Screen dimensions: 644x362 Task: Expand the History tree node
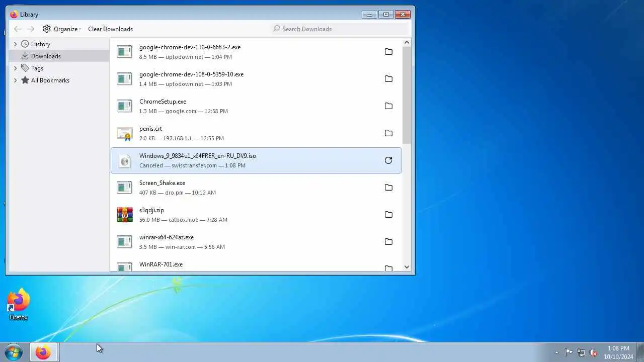tap(15, 44)
